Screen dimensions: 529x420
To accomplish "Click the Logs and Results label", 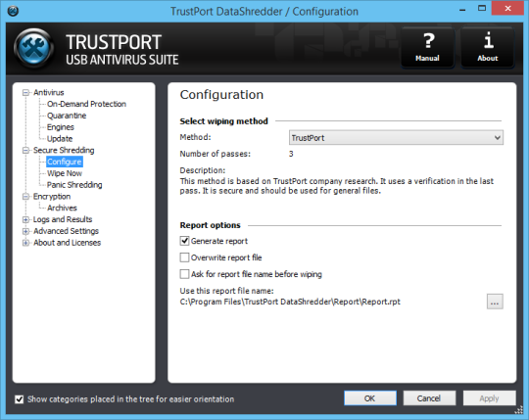I will point(63,219).
